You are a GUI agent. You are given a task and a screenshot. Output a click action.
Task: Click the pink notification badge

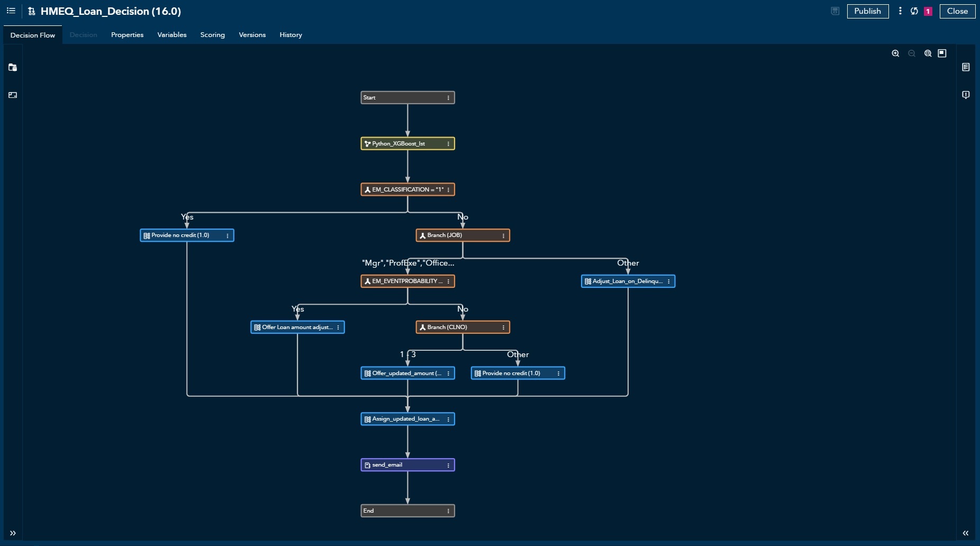point(928,12)
